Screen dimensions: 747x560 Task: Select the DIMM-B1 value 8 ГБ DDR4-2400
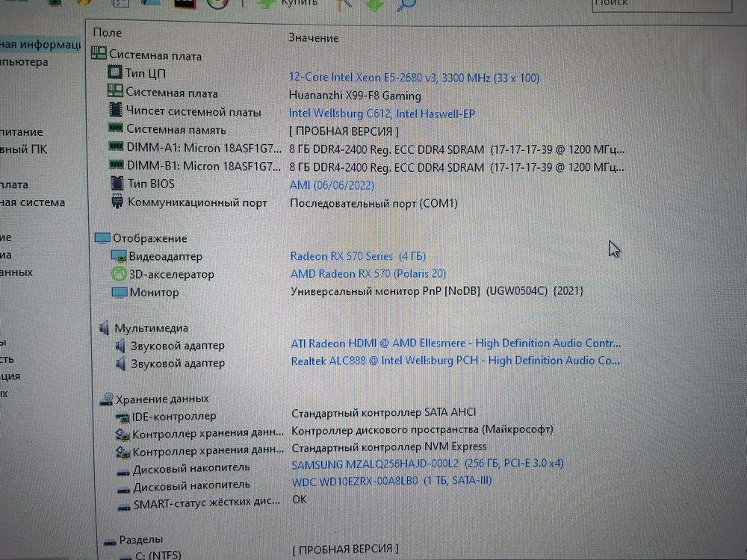click(x=456, y=167)
